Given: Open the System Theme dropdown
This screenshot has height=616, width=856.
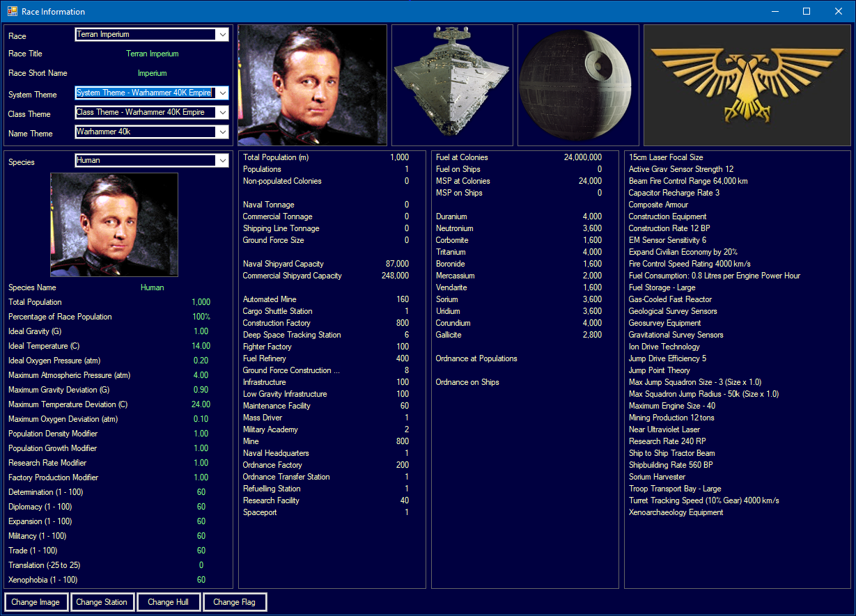Looking at the screenshot, I should click(x=152, y=93).
